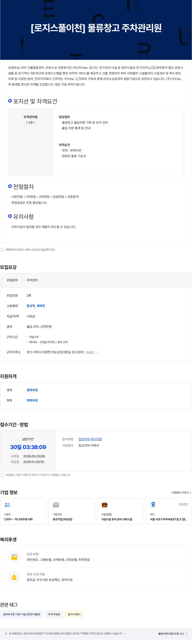Click 경기 이천시 마장면 마도로223번길 33 address

click(55, 352)
